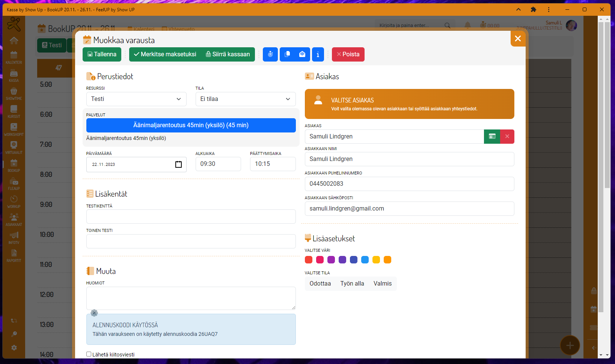Open the Äänimaljarentoutus 45min service selector
The width and height of the screenshot is (615, 364).
point(191,125)
